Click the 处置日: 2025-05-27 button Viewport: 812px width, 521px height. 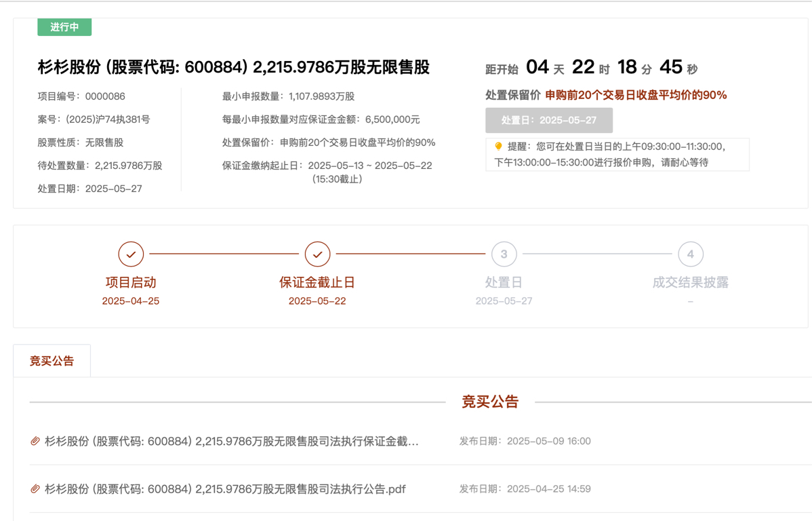coord(549,120)
